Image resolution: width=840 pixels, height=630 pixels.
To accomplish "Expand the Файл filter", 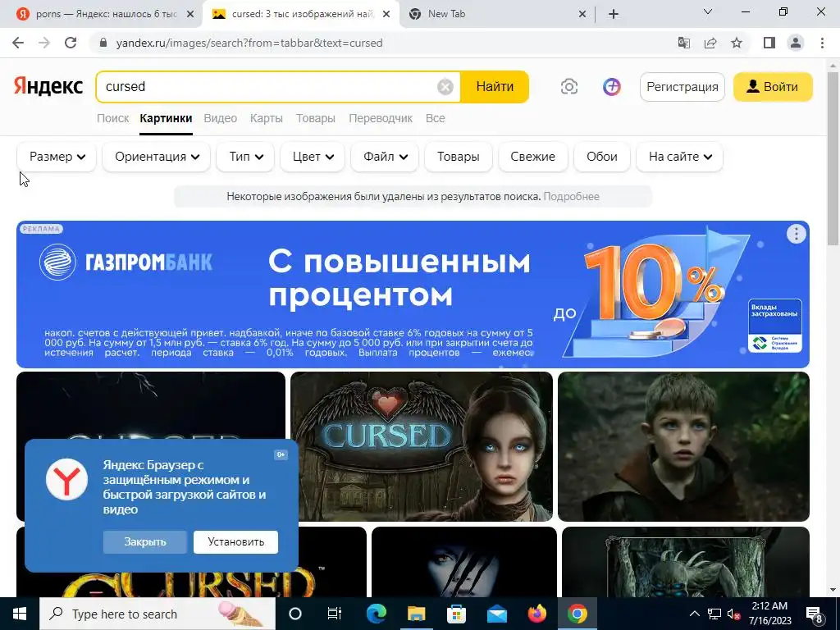I will (x=385, y=157).
